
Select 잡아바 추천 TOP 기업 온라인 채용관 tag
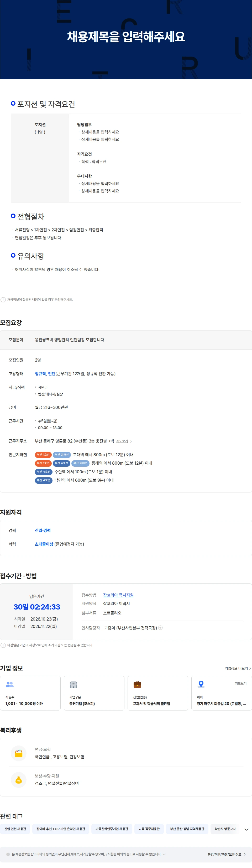[x=61, y=829]
